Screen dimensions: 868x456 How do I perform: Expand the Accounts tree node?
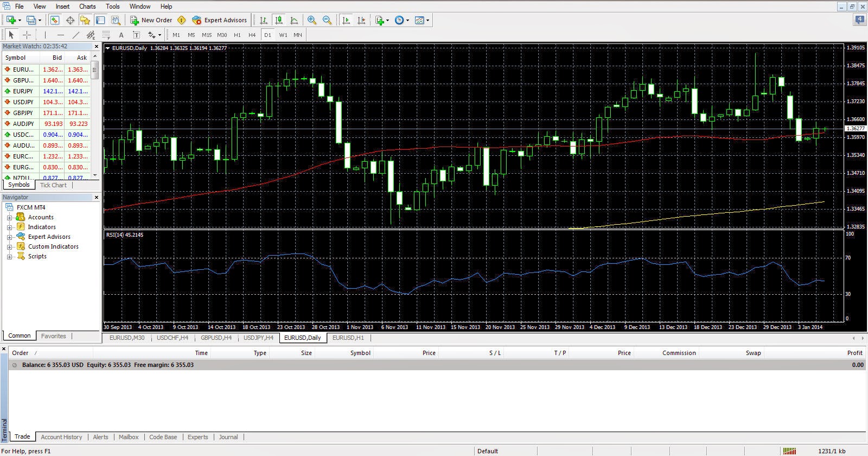point(9,217)
